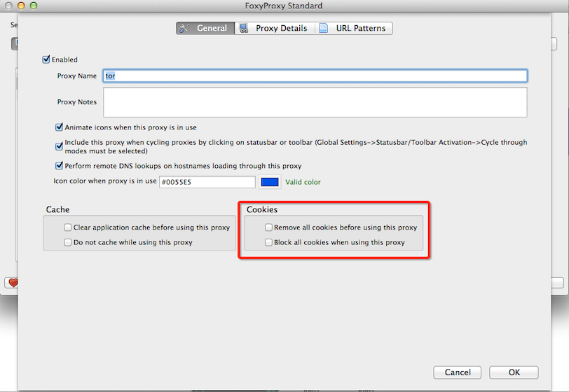The image size is (569, 392).
Task: Check Block all cookies when using this proxy
Action: tap(269, 243)
